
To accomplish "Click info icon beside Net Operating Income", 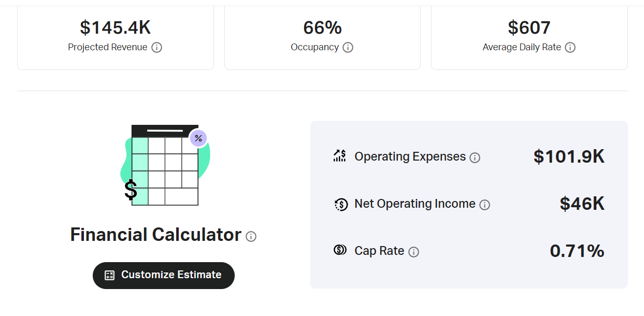I will click(484, 205).
